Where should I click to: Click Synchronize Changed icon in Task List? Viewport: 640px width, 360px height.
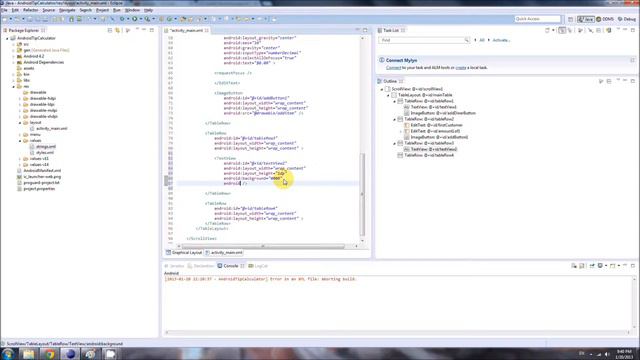tap(590, 30)
